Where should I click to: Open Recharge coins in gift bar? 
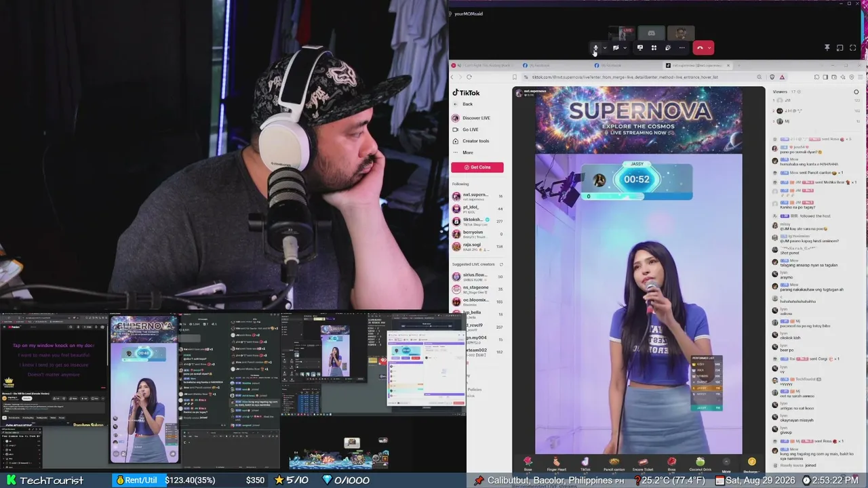coord(751,465)
